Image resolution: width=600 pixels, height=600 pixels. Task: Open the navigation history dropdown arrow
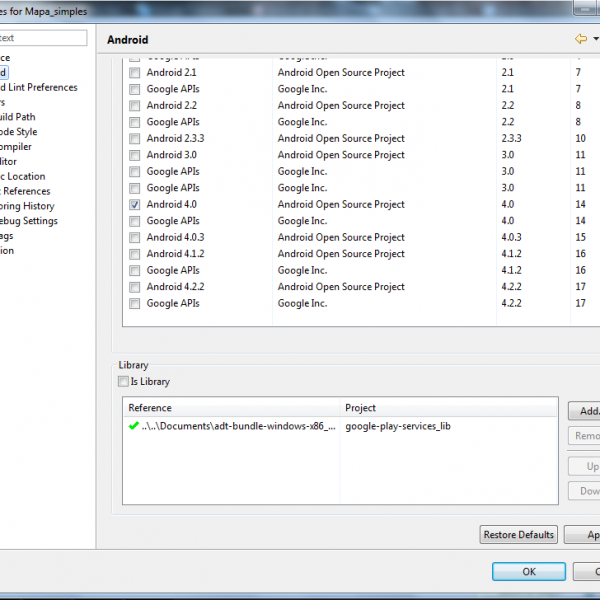pyautogui.click(x=596, y=39)
